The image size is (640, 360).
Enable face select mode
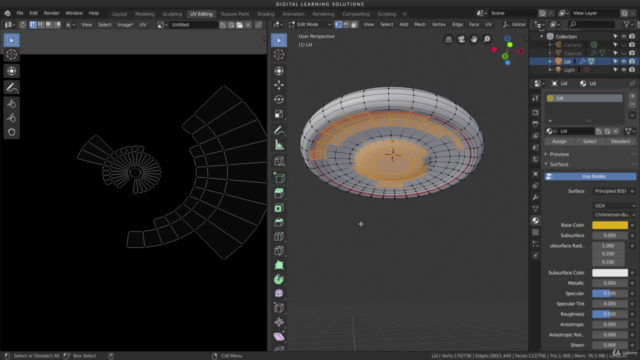(x=354, y=24)
